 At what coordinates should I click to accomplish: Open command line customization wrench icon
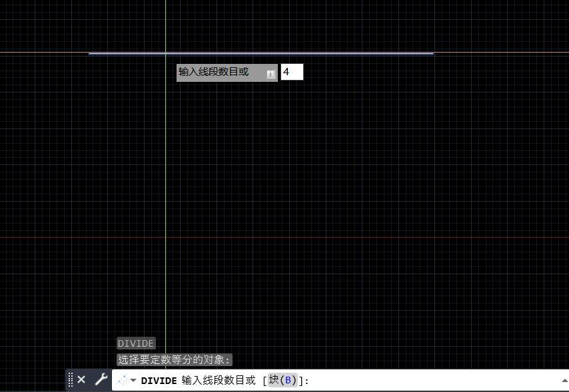101,379
